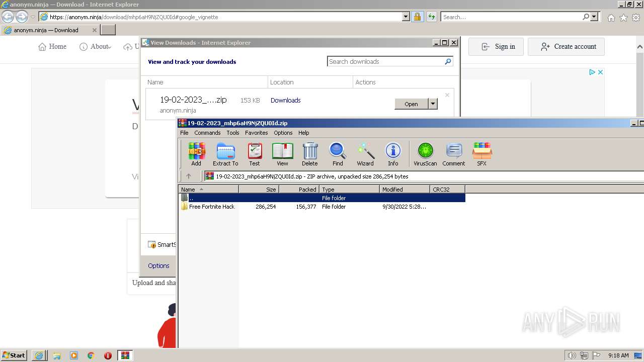
Task: Go to Home link on anonym.ninja
Action: 52,46
